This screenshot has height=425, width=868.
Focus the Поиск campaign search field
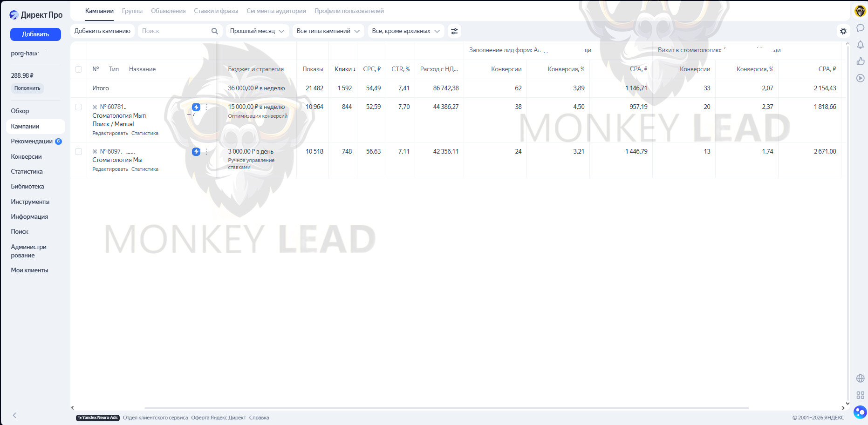pyautogui.click(x=175, y=31)
